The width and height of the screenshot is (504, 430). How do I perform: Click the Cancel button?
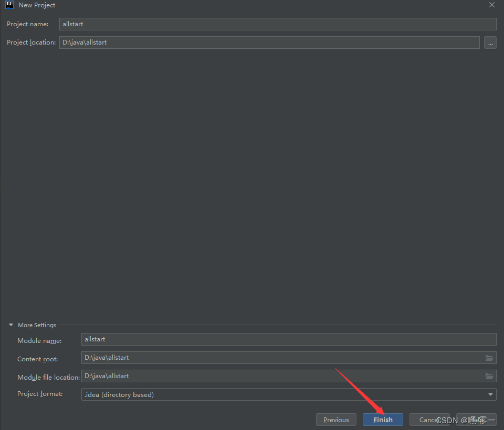[x=429, y=420]
